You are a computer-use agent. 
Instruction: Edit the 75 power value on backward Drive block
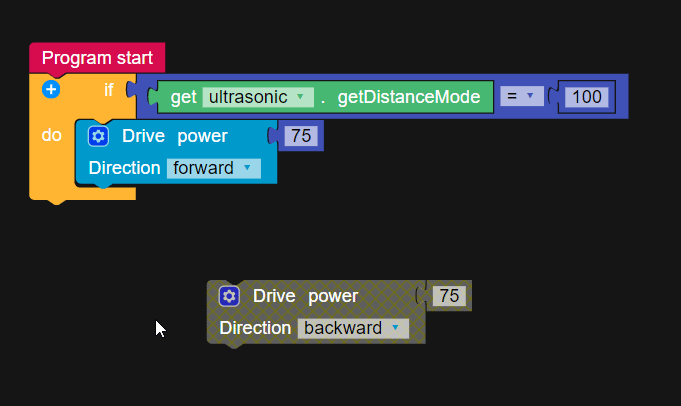(449, 296)
